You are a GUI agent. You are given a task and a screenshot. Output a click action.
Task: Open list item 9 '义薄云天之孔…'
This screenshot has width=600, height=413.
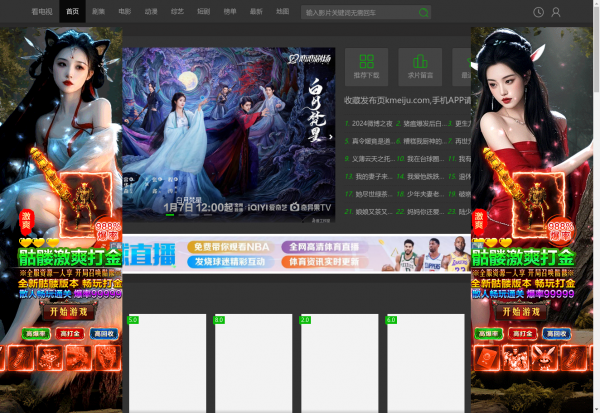tap(372, 158)
